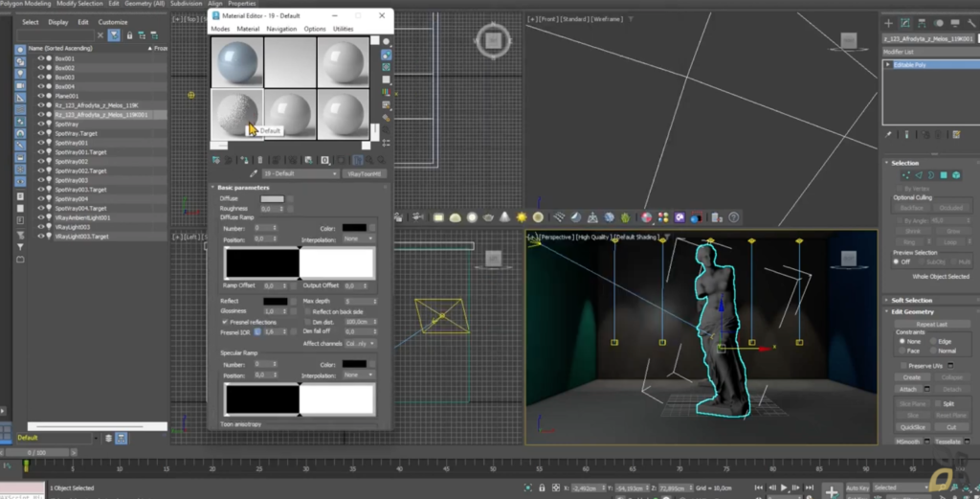Assign material to selection icon
The width and height of the screenshot is (980, 499).
[x=245, y=160]
